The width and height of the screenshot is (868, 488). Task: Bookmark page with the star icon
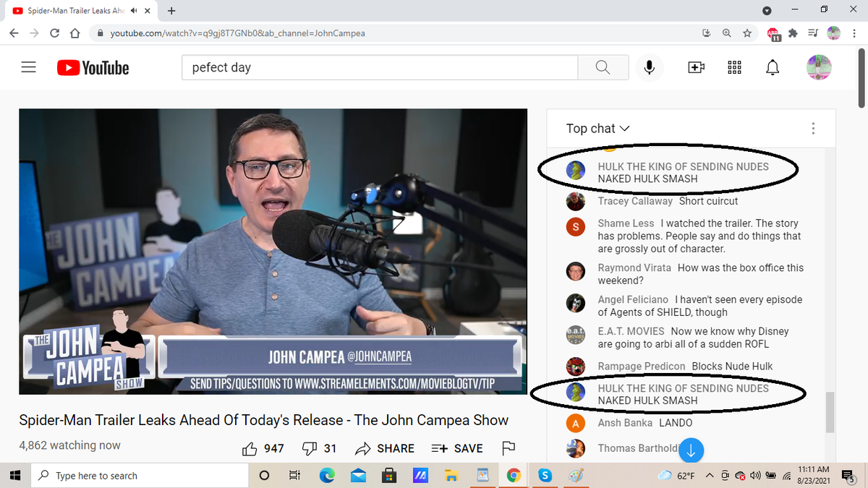[746, 33]
